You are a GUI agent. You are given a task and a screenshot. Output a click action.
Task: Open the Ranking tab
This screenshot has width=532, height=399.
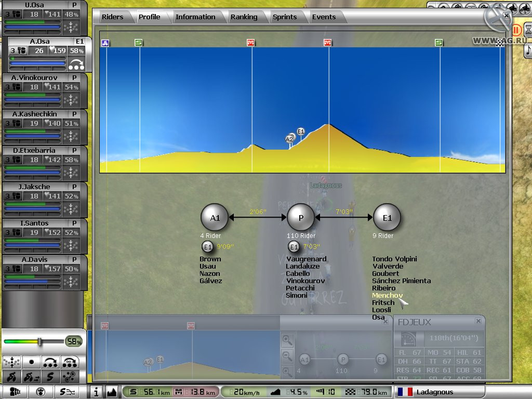244,17
